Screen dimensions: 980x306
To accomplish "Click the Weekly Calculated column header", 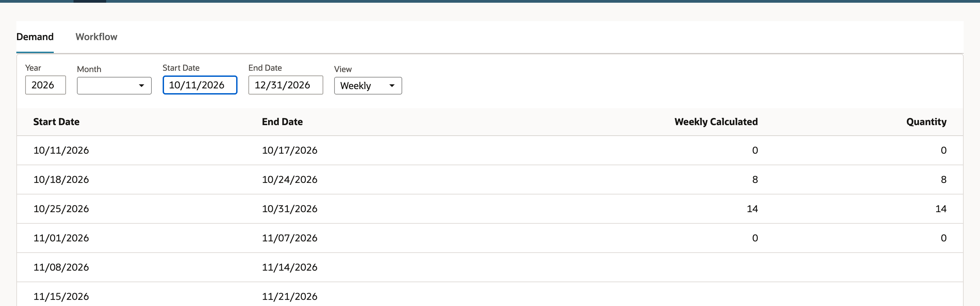I will pos(716,122).
